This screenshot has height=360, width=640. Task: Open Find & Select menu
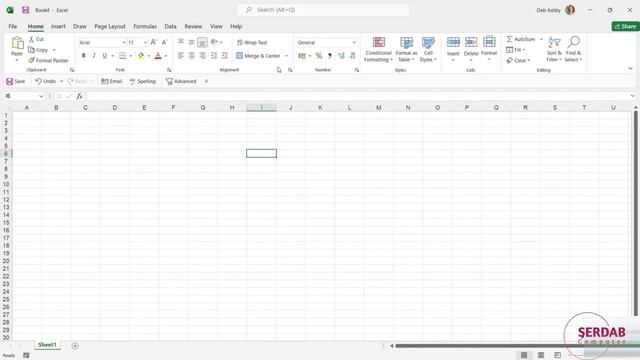click(x=573, y=49)
